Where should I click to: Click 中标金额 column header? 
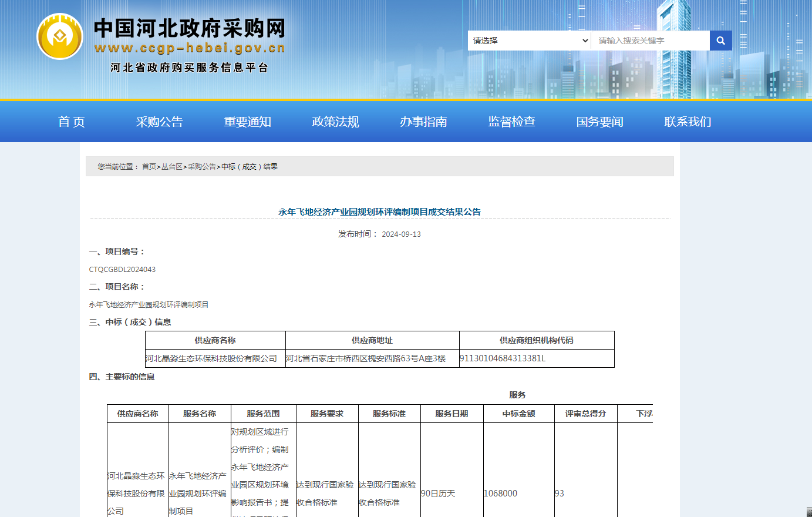coord(519,414)
